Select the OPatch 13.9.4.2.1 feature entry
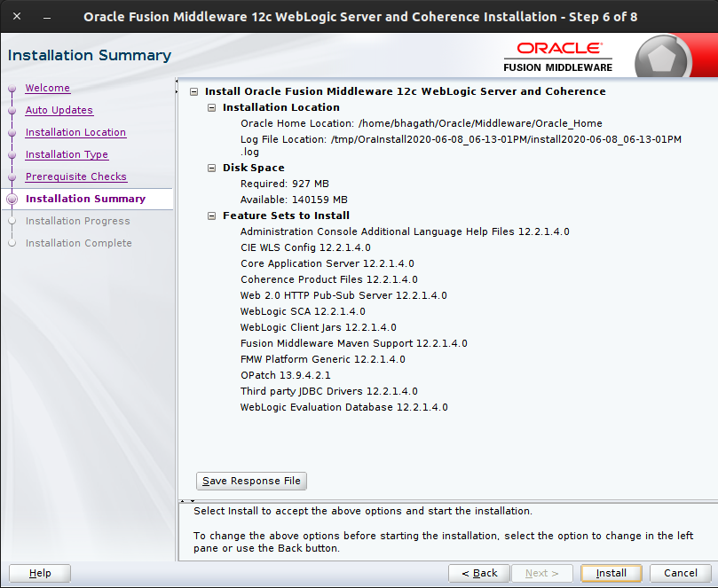Image resolution: width=718 pixels, height=588 pixels. tap(284, 375)
